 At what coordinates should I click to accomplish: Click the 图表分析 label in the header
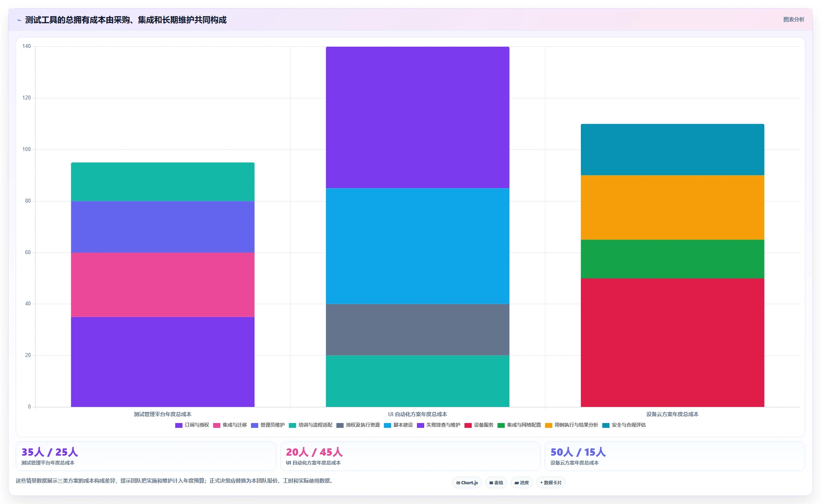coord(794,19)
